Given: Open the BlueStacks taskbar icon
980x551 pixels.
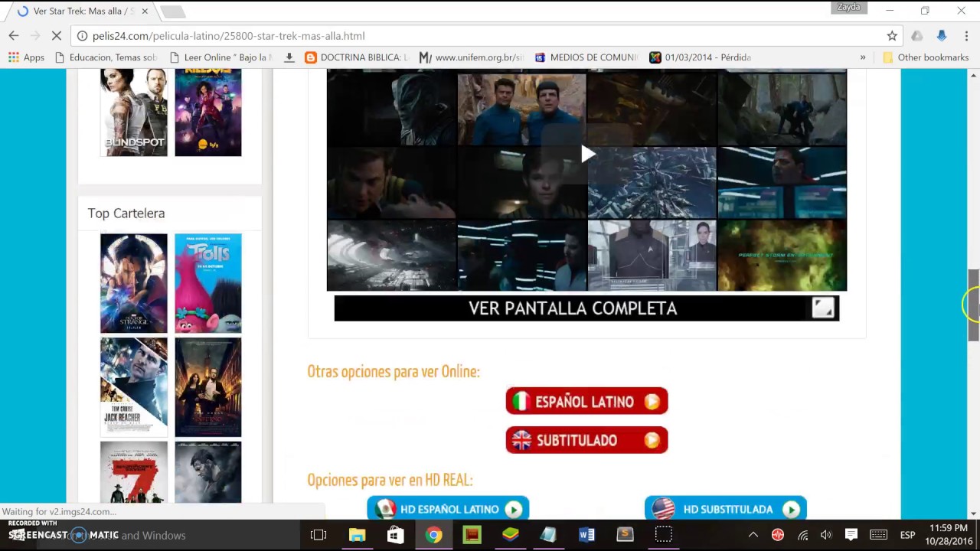Looking at the screenshot, I should (510, 535).
